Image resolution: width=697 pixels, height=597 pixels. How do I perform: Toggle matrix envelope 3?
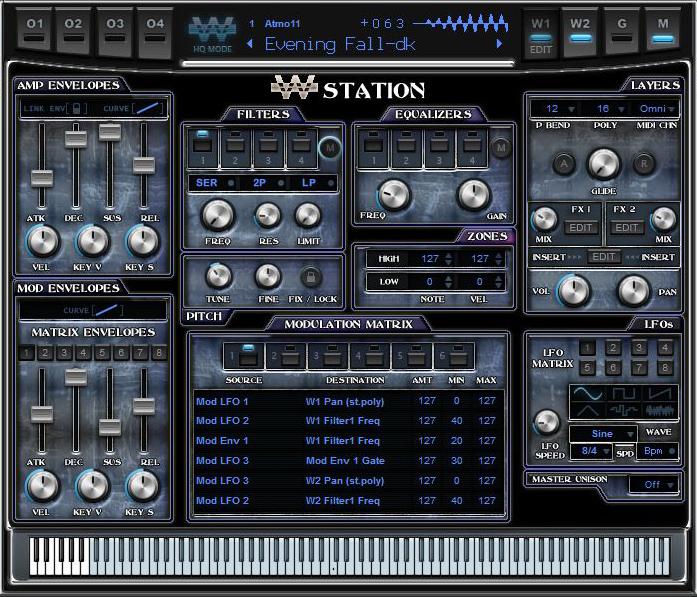(64, 353)
